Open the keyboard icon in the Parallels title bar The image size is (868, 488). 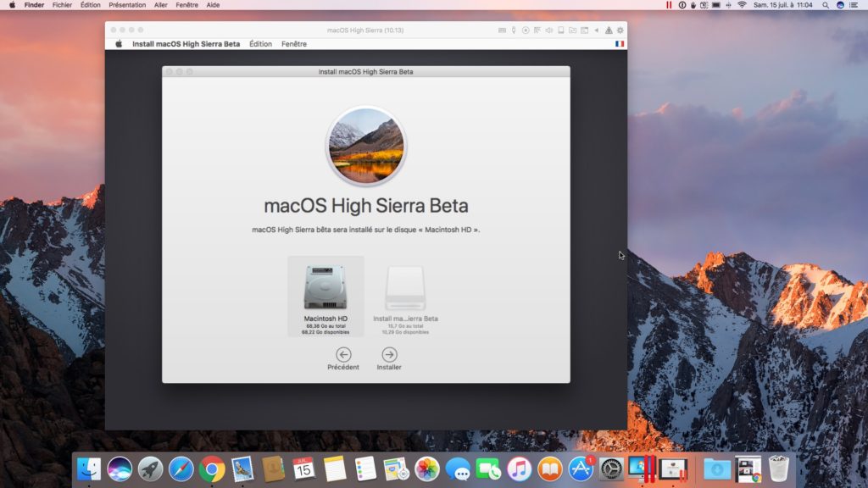click(502, 30)
